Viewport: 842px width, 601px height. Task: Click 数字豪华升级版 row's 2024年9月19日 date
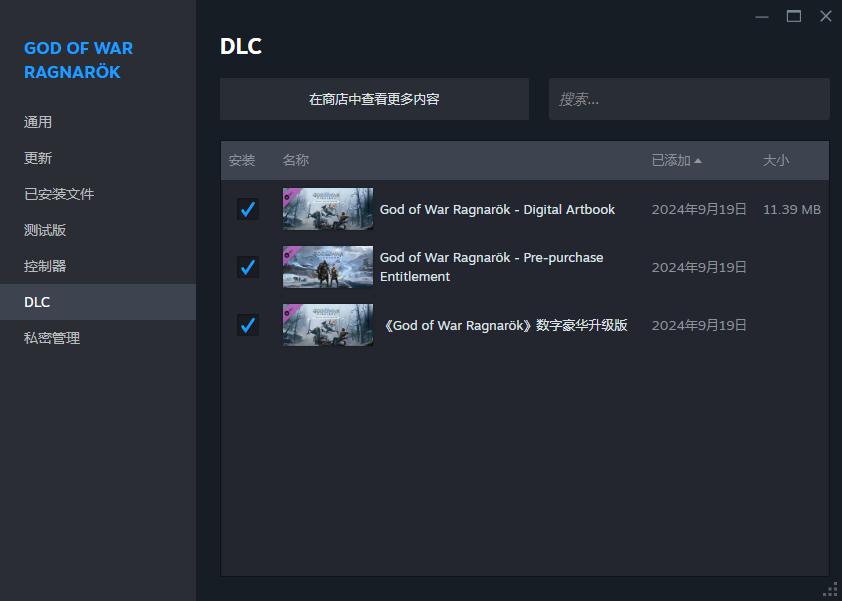(699, 325)
